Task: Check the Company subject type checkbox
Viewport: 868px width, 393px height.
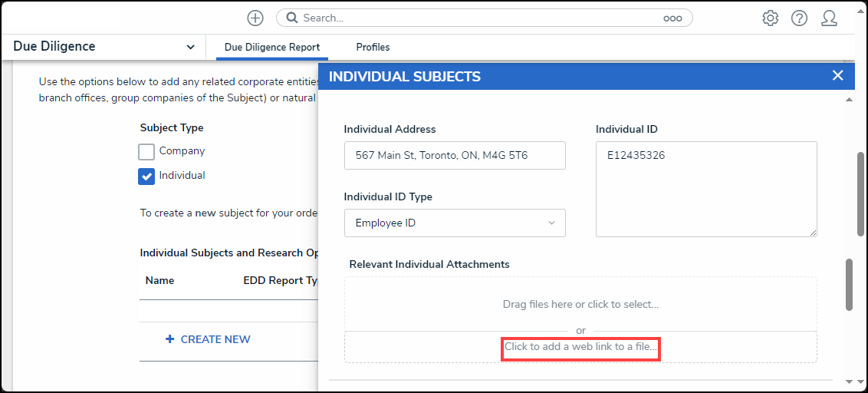Action: [x=146, y=151]
